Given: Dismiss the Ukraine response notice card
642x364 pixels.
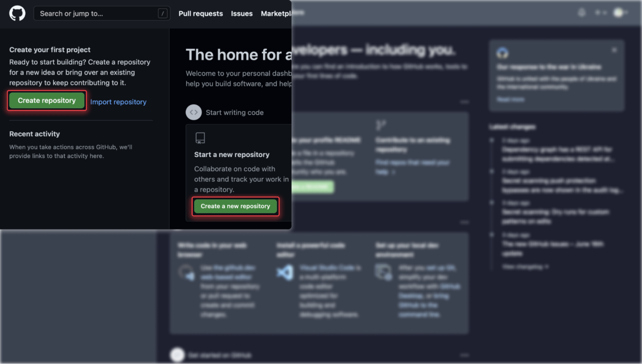Looking at the screenshot, I should pyautogui.click(x=614, y=50).
